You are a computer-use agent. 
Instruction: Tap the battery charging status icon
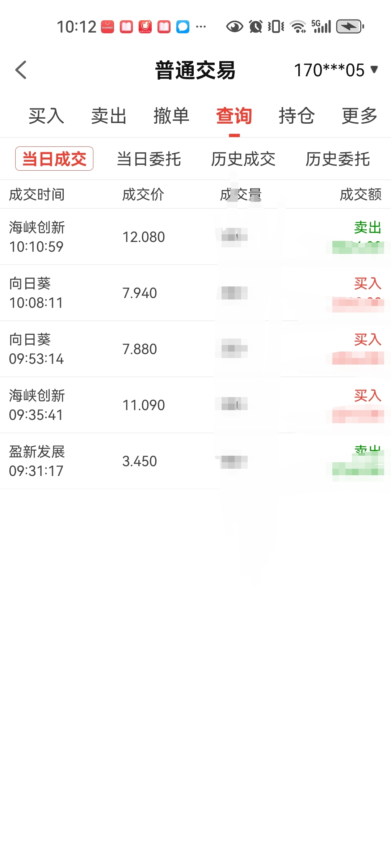[350, 26]
